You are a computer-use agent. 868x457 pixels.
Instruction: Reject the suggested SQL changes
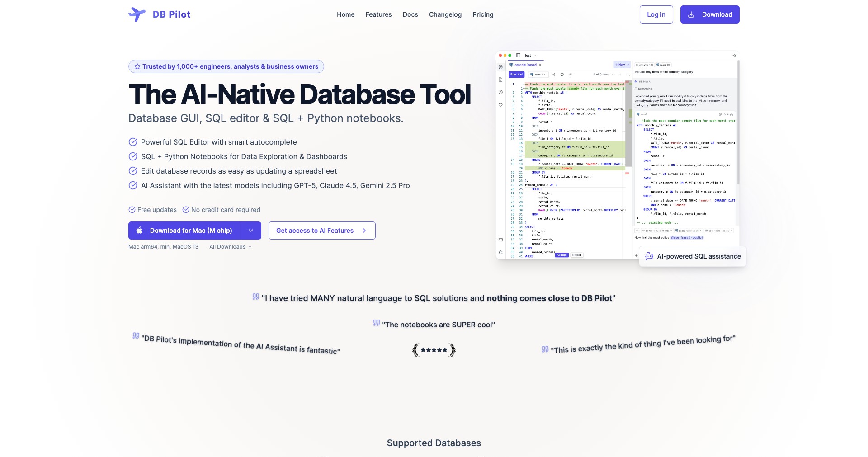(577, 255)
